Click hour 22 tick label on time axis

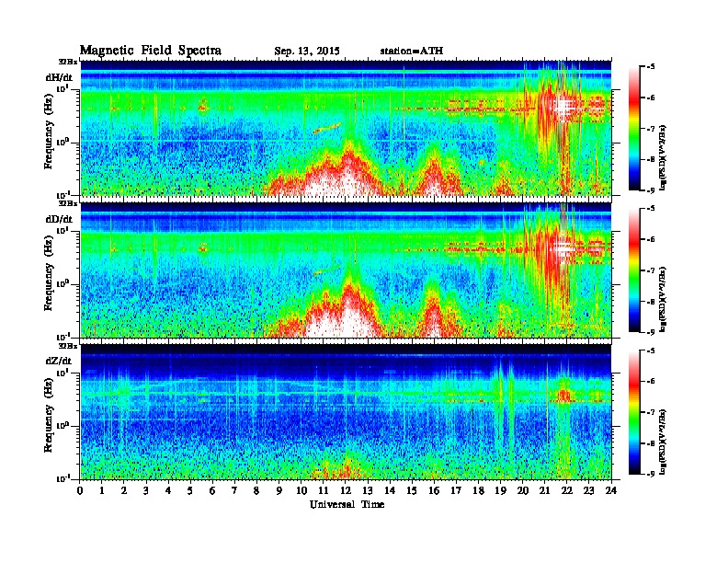(567, 491)
